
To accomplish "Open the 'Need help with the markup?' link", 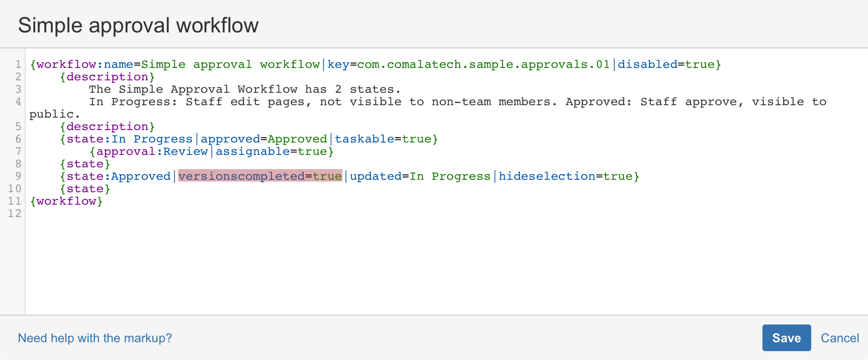I will point(94,338).
